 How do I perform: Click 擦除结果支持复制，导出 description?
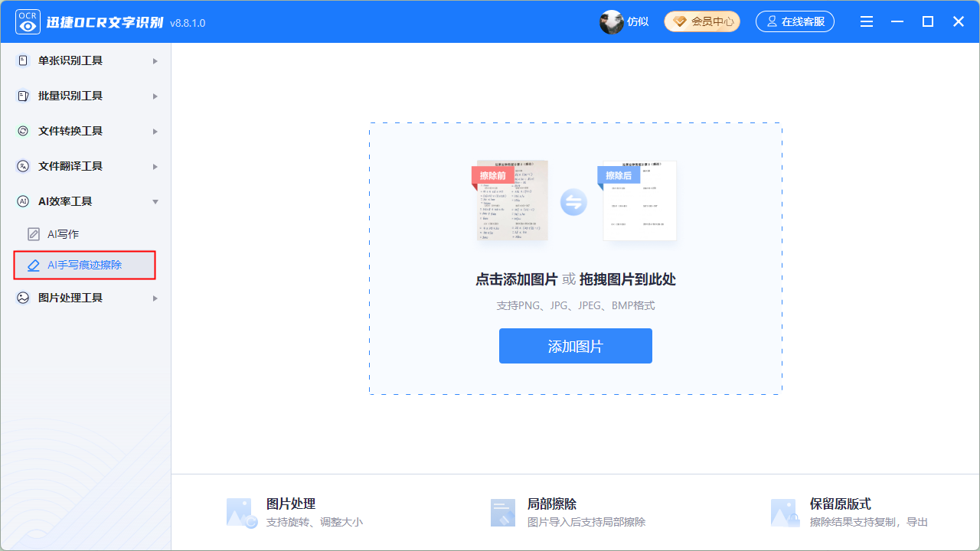[869, 522]
